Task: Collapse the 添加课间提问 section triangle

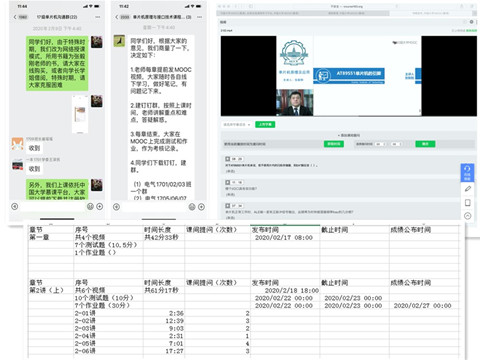Action: [339, 135]
